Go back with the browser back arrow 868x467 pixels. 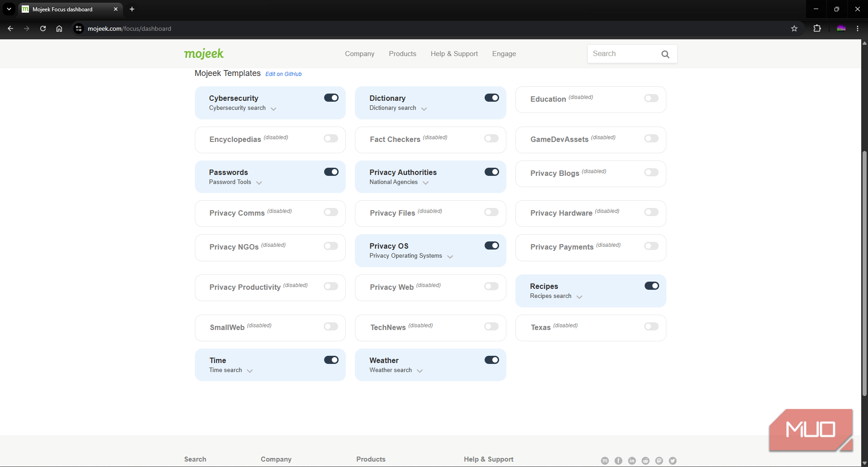point(10,28)
